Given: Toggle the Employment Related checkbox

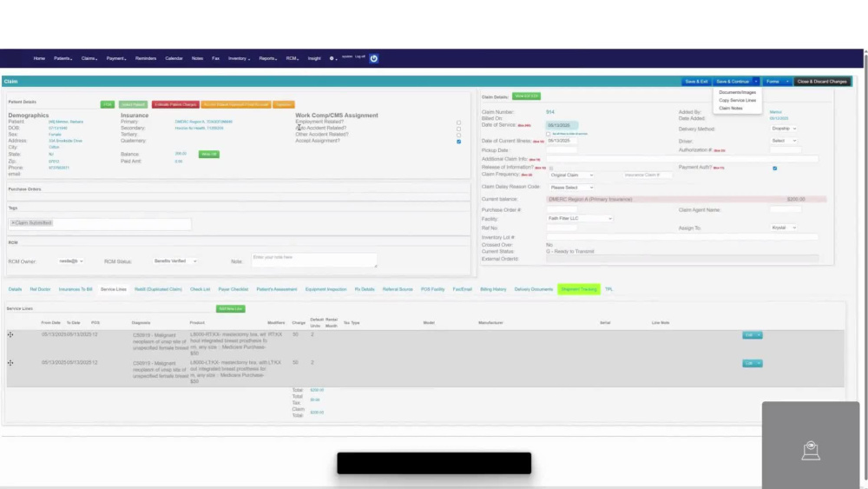Looking at the screenshot, I should 458,122.
